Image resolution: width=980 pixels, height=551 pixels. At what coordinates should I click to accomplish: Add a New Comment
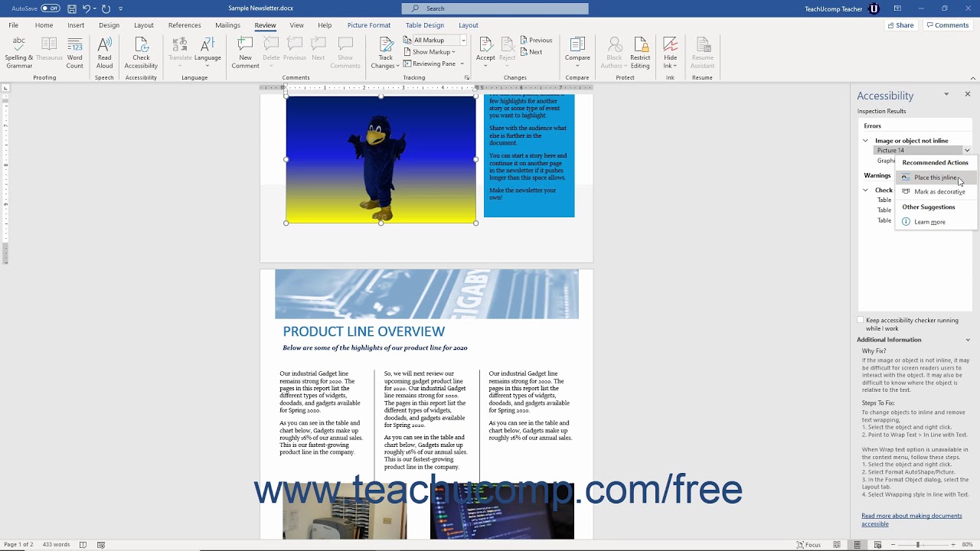coord(245,53)
